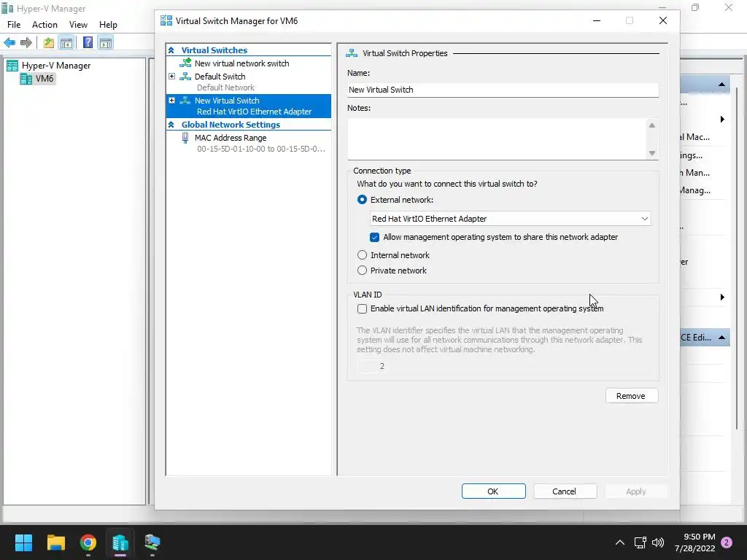The height and width of the screenshot is (560, 747).
Task: Click the Up one level folder icon
Action: 49,43
